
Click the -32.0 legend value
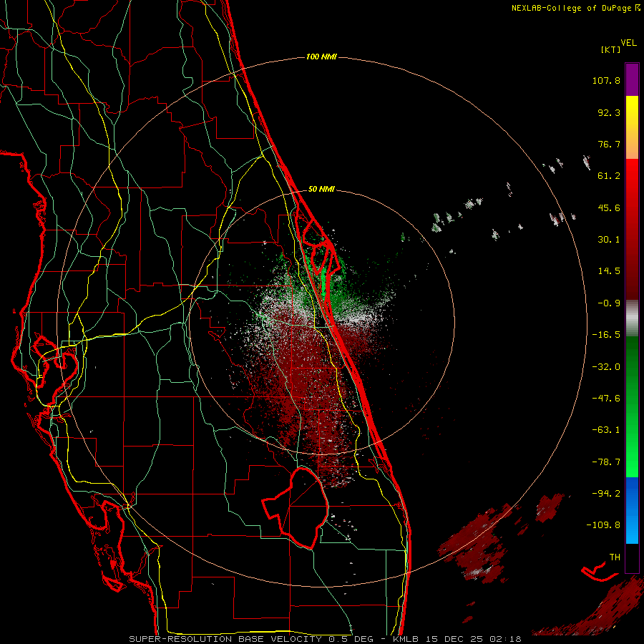606,367
